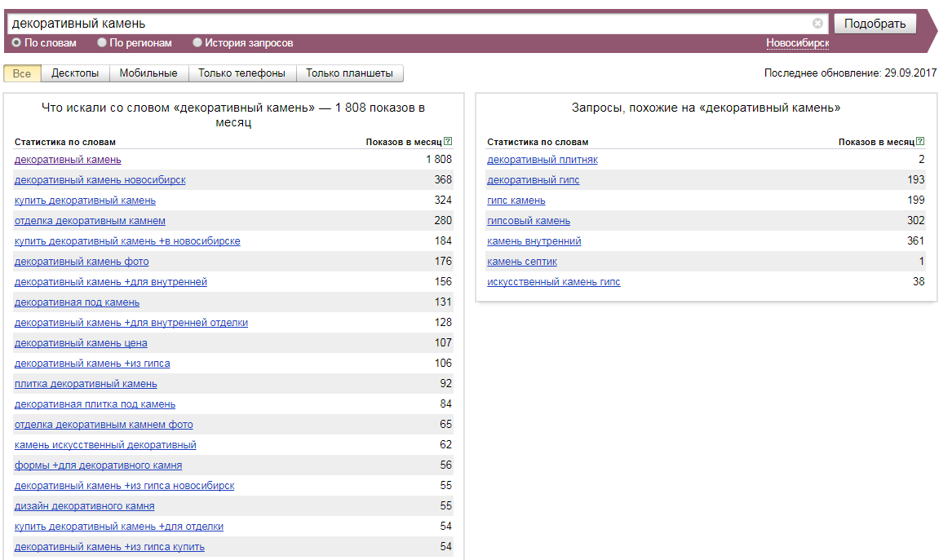Switch to the 'Мобильные' tab
The width and height of the screenshot is (952, 560).
pos(148,73)
